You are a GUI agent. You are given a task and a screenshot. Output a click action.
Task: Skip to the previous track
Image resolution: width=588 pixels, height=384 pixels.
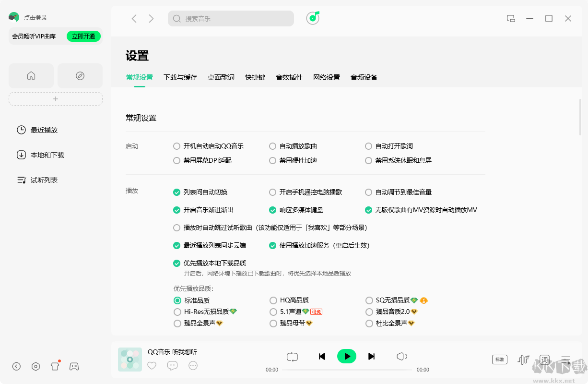pos(322,356)
